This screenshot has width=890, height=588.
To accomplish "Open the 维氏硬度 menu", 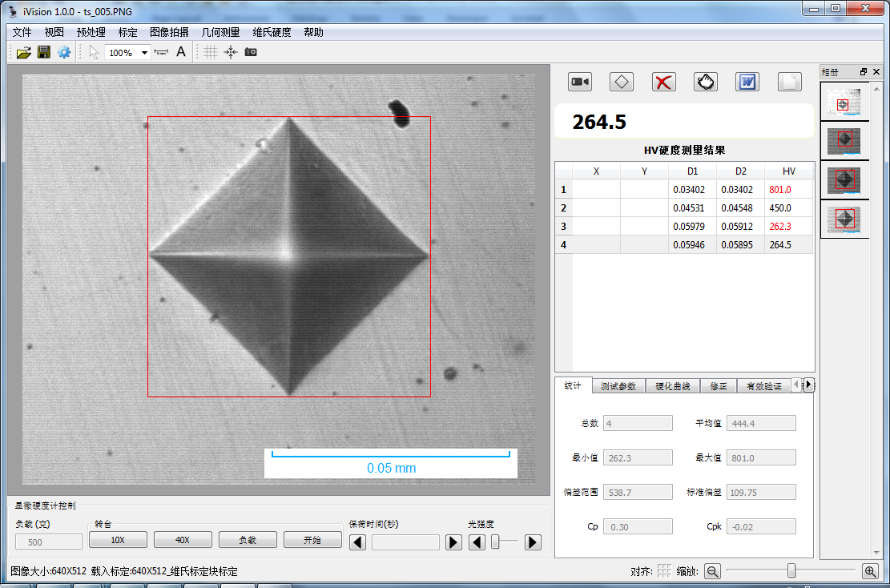I will [x=272, y=33].
